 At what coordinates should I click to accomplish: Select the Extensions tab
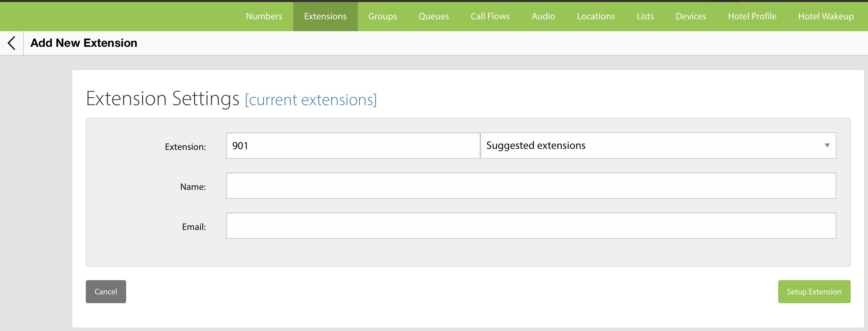[325, 16]
